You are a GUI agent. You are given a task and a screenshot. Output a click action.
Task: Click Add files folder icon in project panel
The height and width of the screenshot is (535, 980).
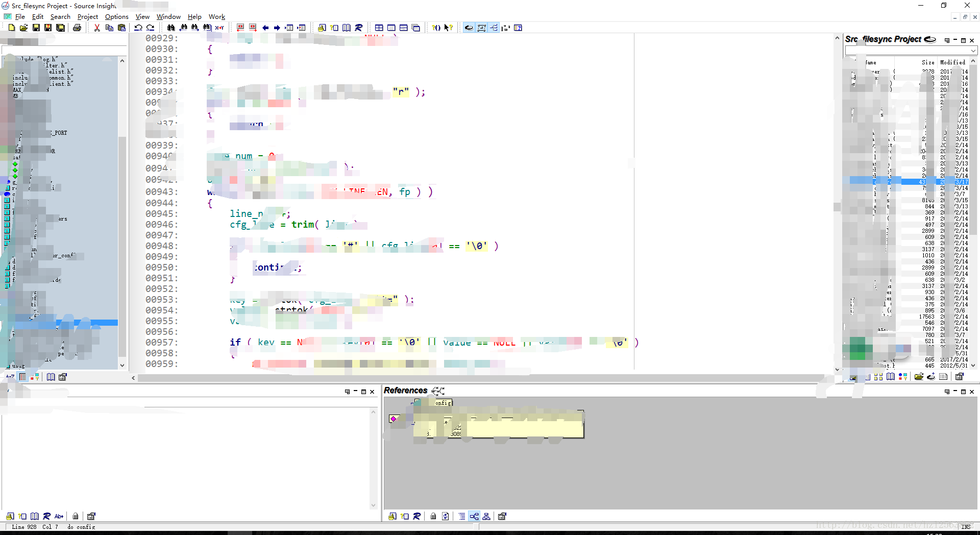(918, 377)
